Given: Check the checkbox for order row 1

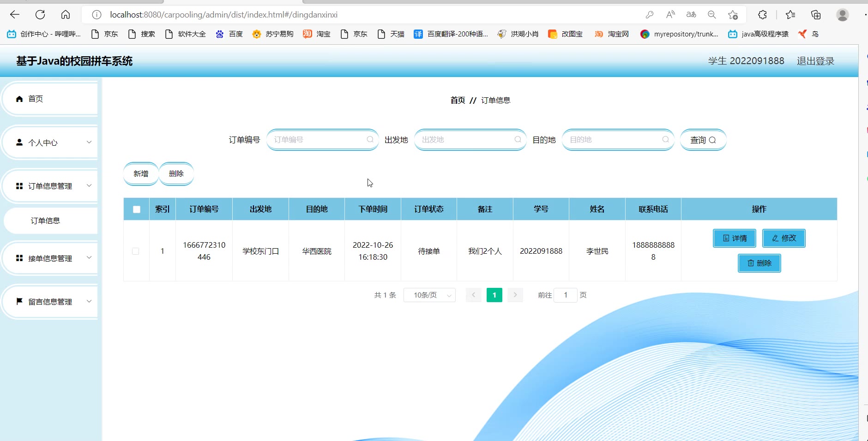Looking at the screenshot, I should (x=136, y=251).
